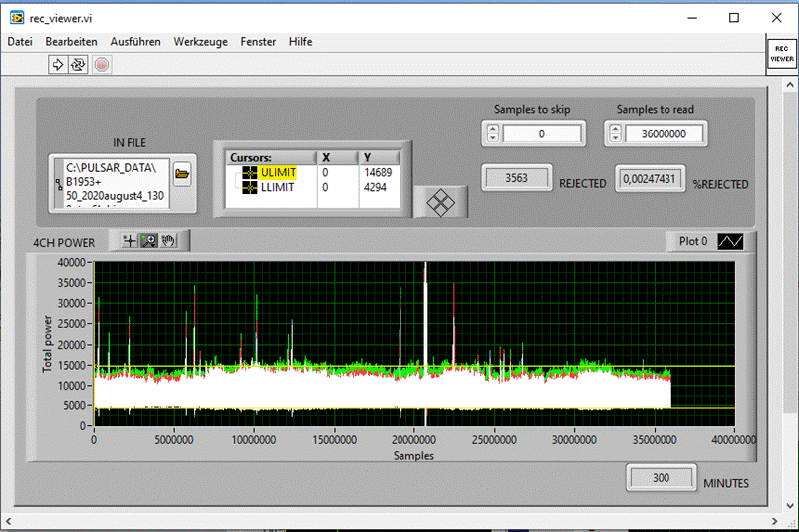Decrement the Samples to read value
The height and width of the screenshot is (532, 799).
(x=615, y=138)
